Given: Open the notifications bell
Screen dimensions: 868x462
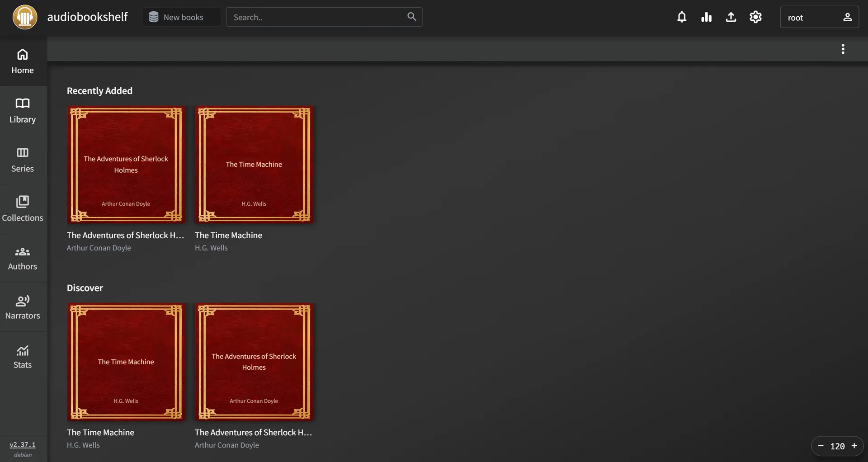Looking at the screenshot, I should pos(682,17).
